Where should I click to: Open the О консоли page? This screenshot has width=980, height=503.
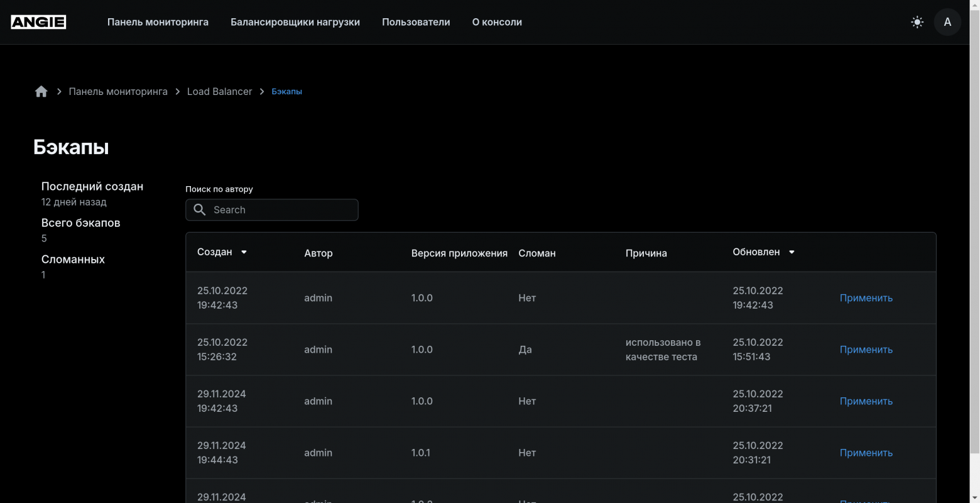[x=497, y=22]
